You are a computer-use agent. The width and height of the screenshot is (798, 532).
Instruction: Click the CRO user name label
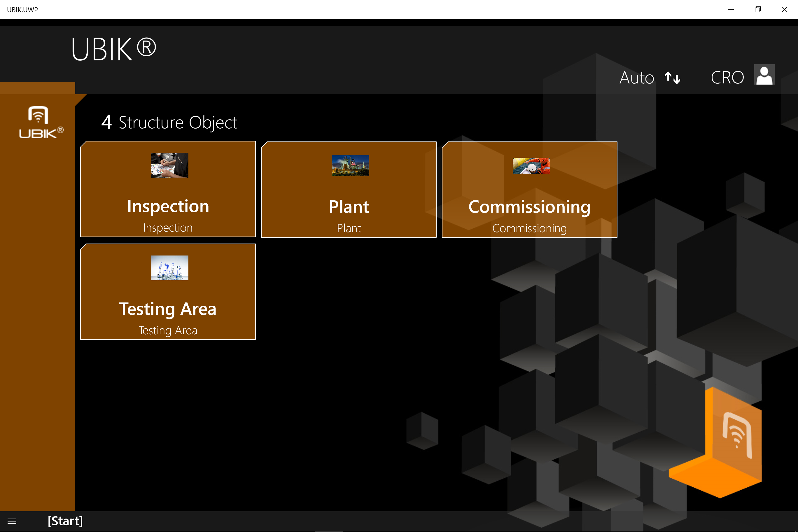pos(727,78)
